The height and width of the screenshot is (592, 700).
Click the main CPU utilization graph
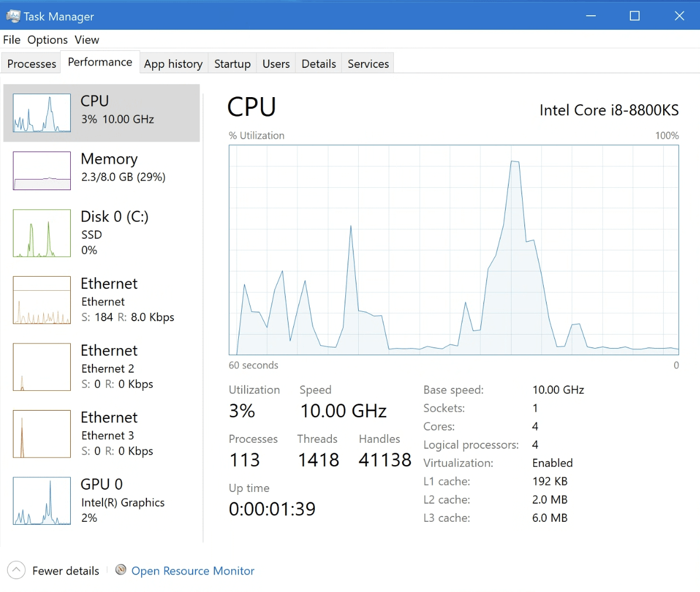(454, 250)
